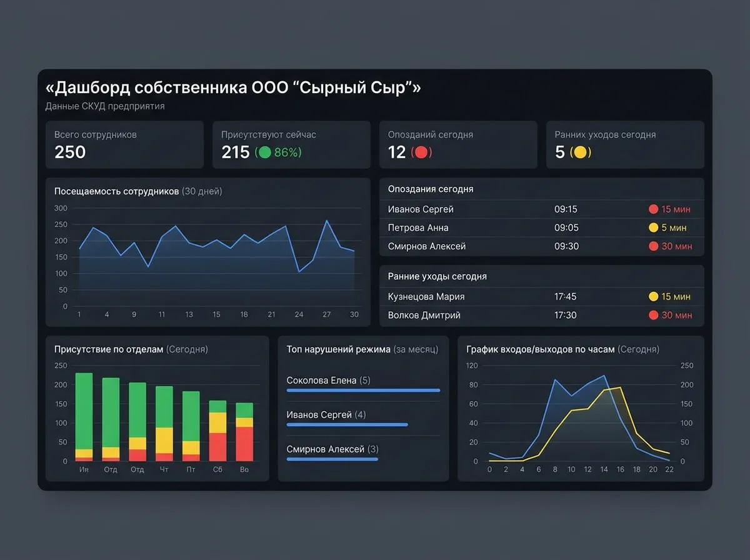This screenshot has width=750, height=560.
Task: Click the yellow dot in the Кузнецова Мария row
Action: pyautogui.click(x=654, y=297)
